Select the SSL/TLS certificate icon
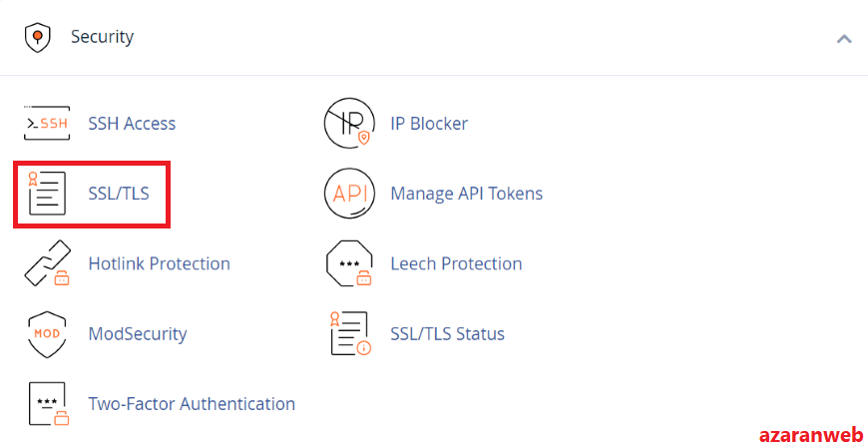The width and height of the screenshot is (868, 444). coord(47,194)
